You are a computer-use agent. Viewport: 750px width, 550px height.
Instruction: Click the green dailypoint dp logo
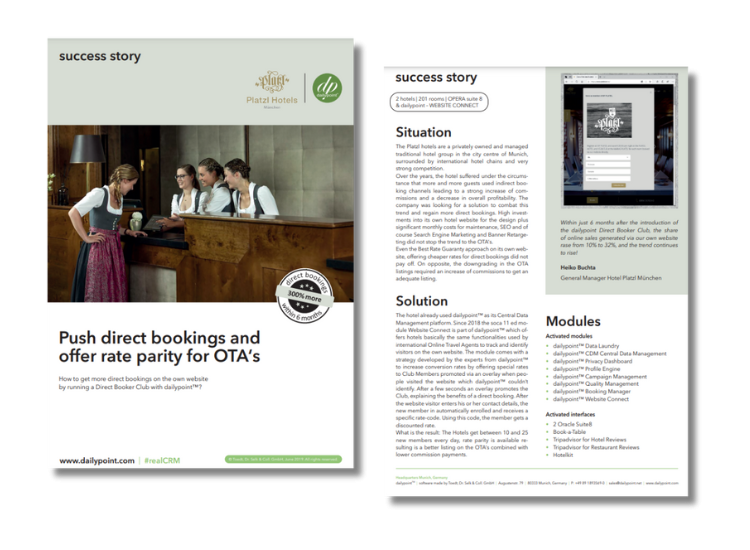click(x=327, y=88)
